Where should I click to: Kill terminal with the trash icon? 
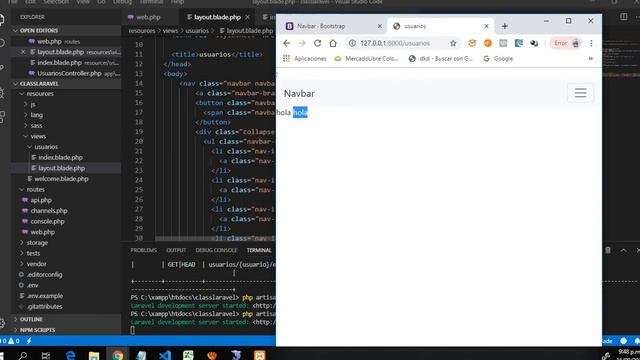tap(608, 250)
